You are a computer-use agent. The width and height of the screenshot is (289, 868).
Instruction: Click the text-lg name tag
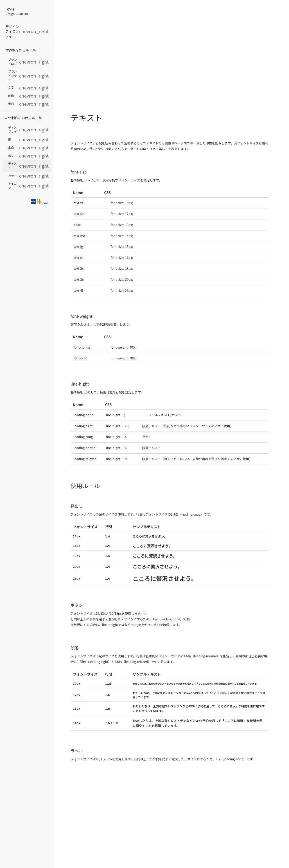pyautogui.click(x=78, y=247)
